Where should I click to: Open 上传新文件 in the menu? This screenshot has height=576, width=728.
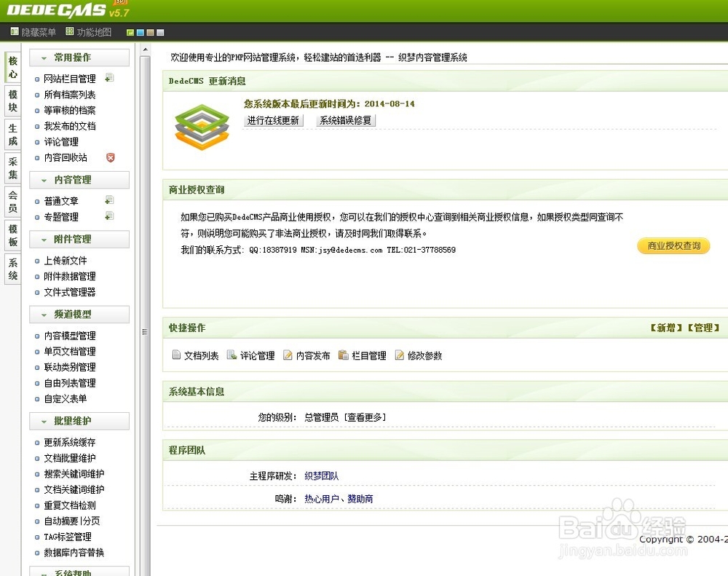tap(66, 261)
